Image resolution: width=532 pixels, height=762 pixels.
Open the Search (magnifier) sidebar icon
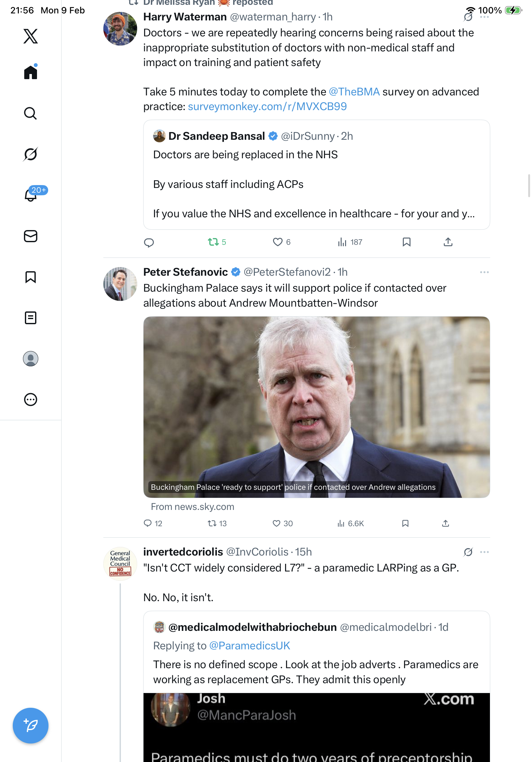[30, 113]
